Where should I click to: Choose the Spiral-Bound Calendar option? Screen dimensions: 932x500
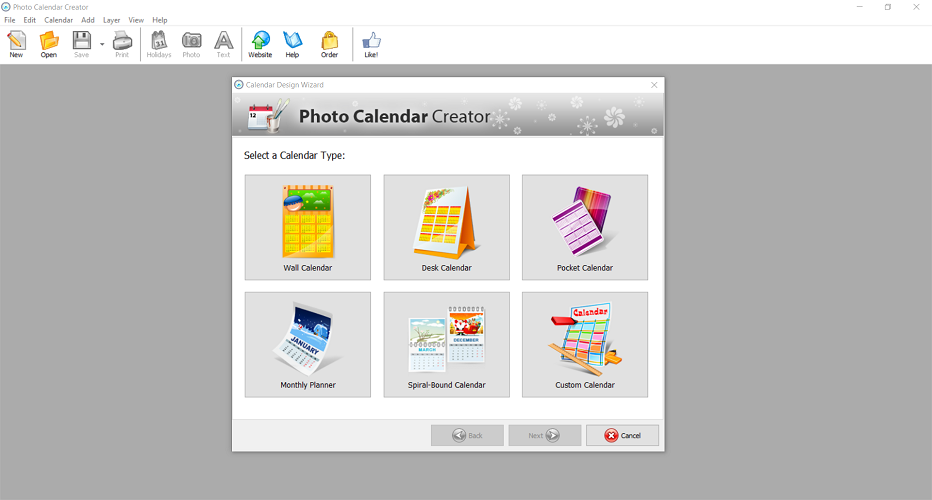tap(446, 344)
